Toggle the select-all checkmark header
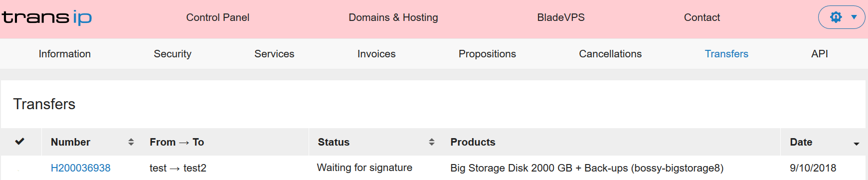This screenshot has width=868, height=180. 20,142
